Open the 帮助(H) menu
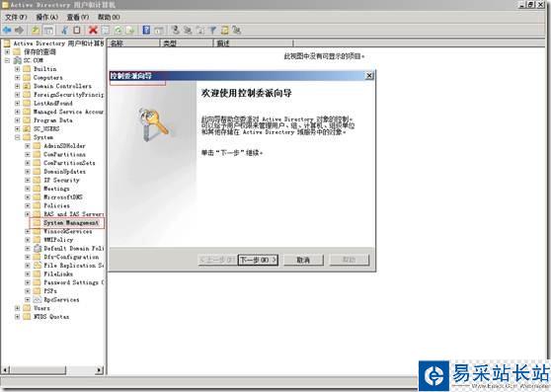Screen dimensions: 551x392 pyautogui.click(x=109, y=17)
